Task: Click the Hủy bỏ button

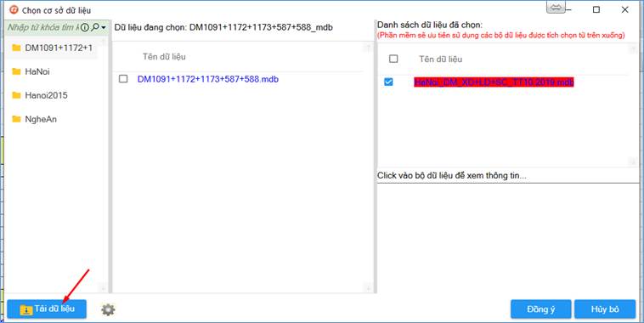Action: pyautogui.click(x=605, y=309)
